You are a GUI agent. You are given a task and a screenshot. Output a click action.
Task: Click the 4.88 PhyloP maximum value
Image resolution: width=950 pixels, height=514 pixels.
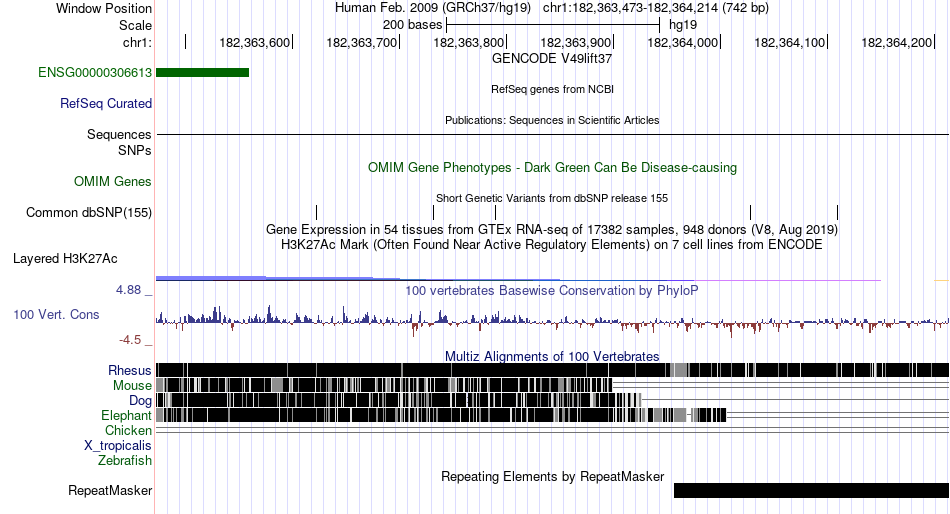point(128,290)
